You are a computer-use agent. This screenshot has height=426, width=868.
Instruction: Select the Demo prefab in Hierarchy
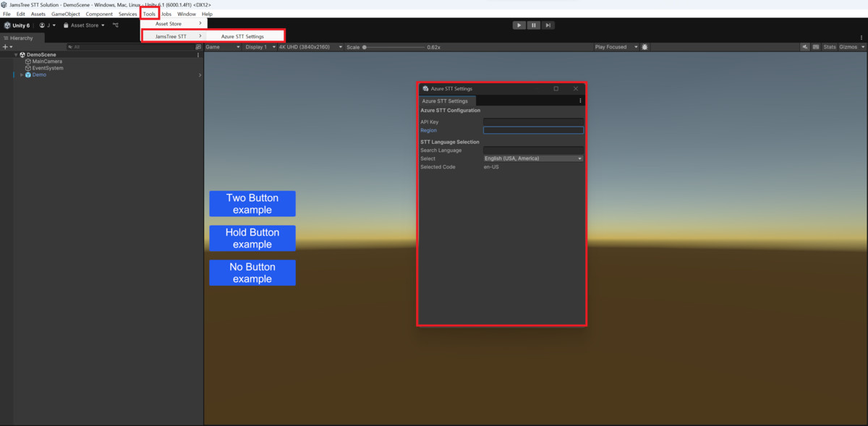click(39, 75)
